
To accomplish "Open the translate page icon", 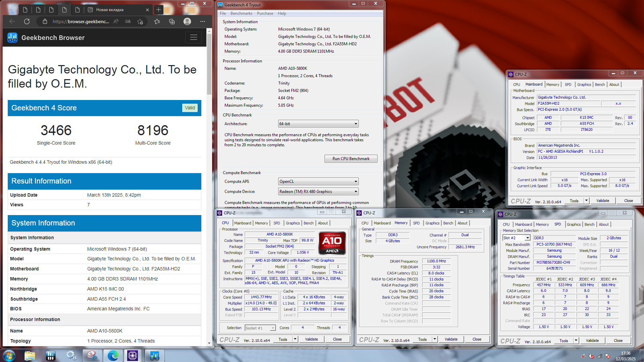I will (x=128, y=21).
